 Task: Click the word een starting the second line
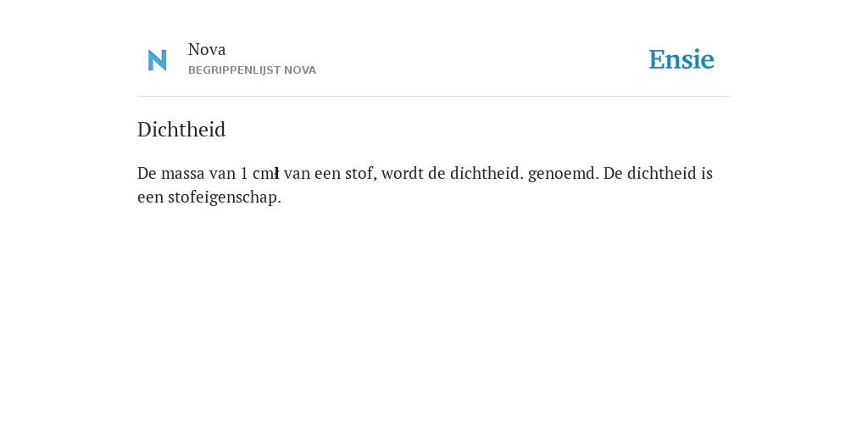pos(150,198)
